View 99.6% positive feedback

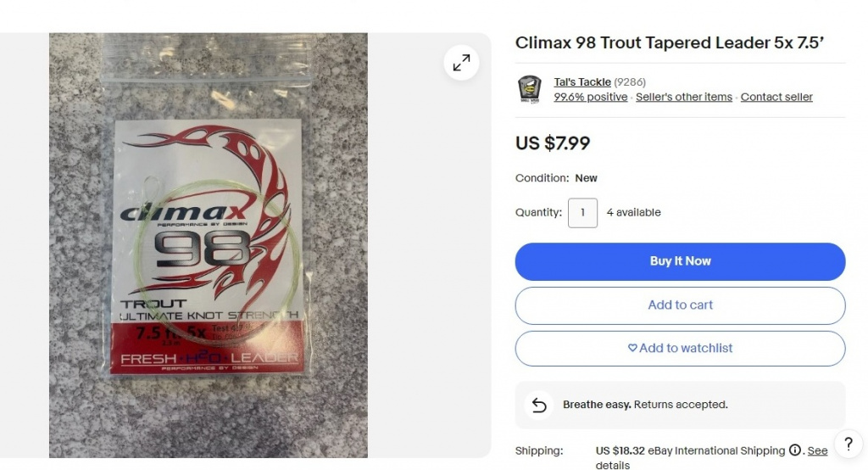point(591,97)
